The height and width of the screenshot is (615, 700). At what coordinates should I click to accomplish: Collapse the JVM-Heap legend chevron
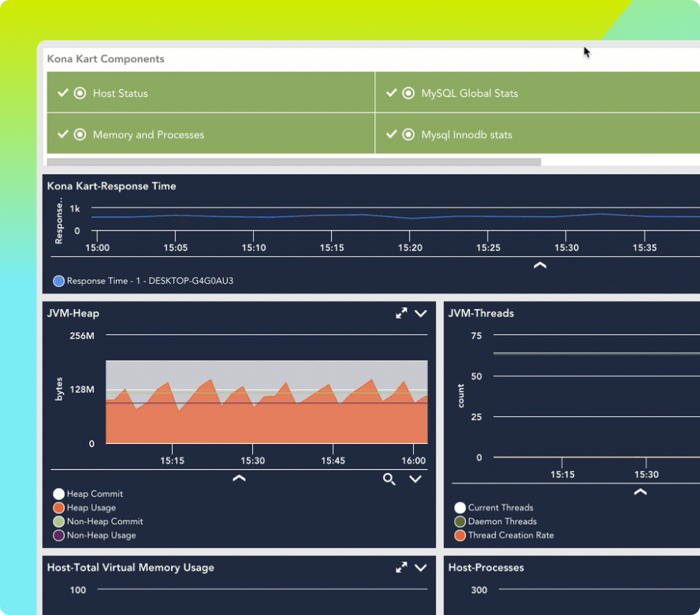pyautogui.click(x=240, y=479)
